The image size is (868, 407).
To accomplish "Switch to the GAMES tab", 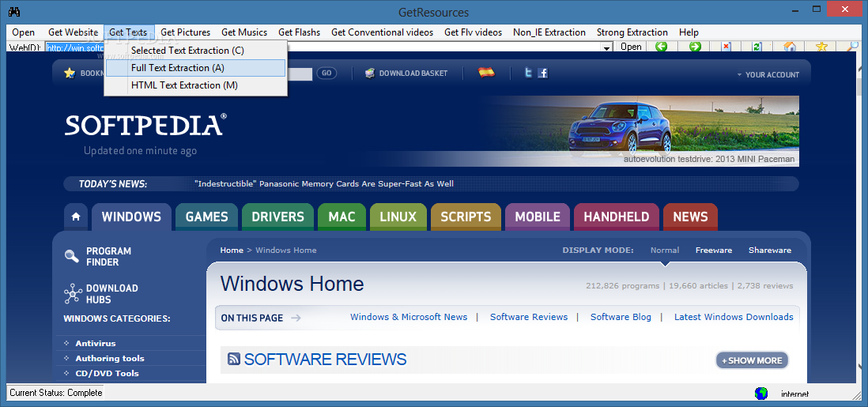I will pyautogui.click(x=206, y=217).
